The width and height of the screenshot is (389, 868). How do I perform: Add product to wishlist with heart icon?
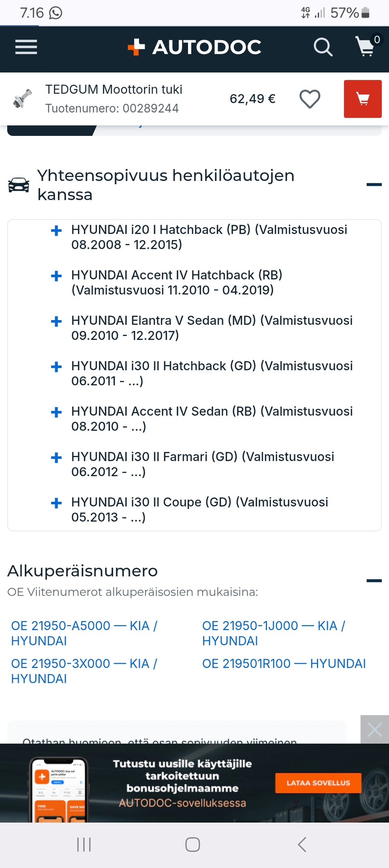310,99
